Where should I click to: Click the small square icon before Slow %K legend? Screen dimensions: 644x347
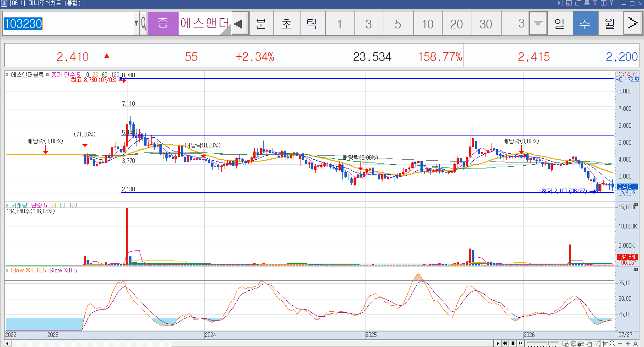click(7, 270)
